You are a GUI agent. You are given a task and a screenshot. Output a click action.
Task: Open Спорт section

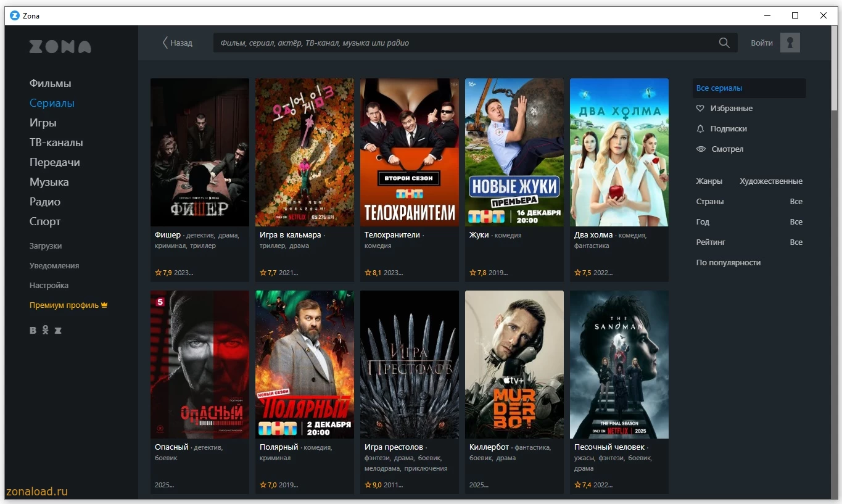point(45,221)
